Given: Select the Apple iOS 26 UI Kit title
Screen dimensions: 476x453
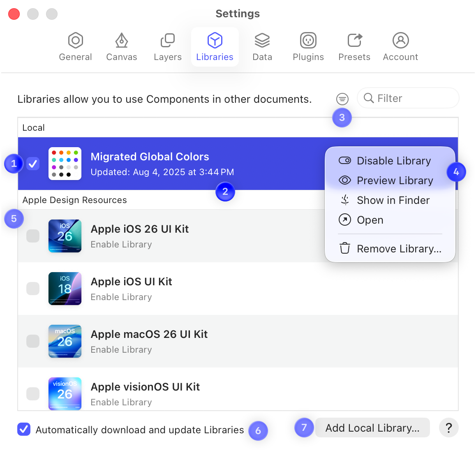Looking at the screenshot, I should click(x=140, y=229).
